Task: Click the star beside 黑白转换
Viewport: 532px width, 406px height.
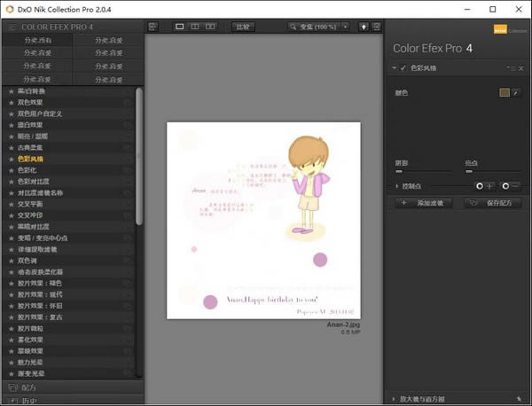Action: (12, 91)
